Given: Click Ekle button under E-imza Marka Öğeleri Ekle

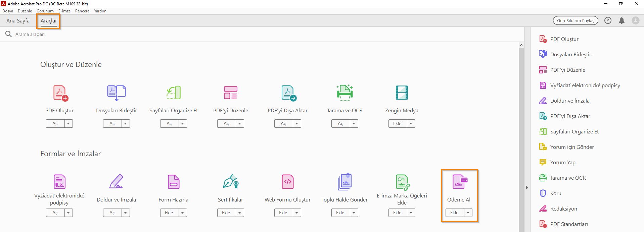Looking at the screenshot, I should (398, 213).
